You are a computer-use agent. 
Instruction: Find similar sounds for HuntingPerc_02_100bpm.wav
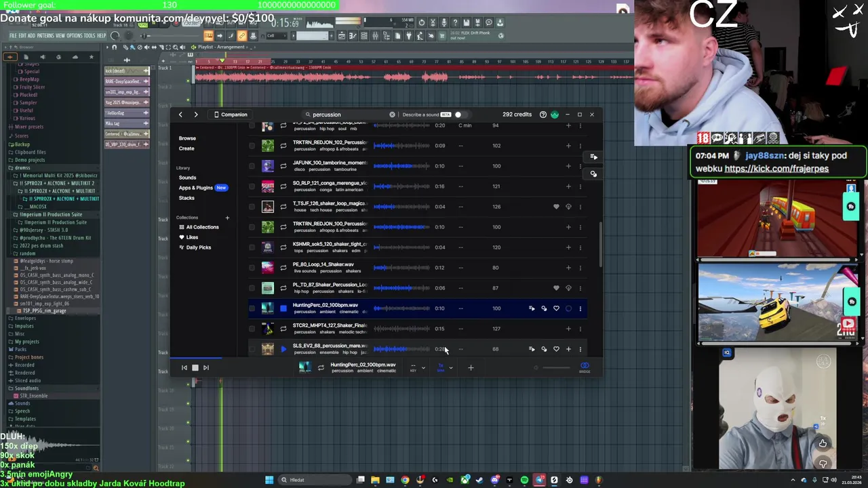[x=544, y=308]
